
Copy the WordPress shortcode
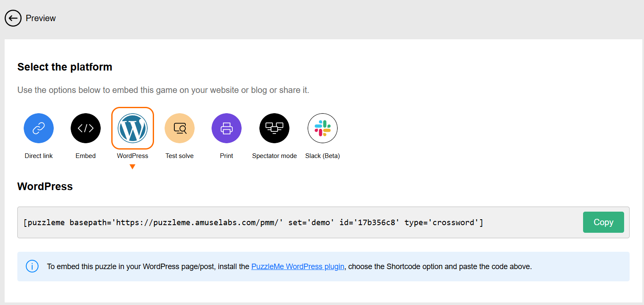[x=603, y=222]
